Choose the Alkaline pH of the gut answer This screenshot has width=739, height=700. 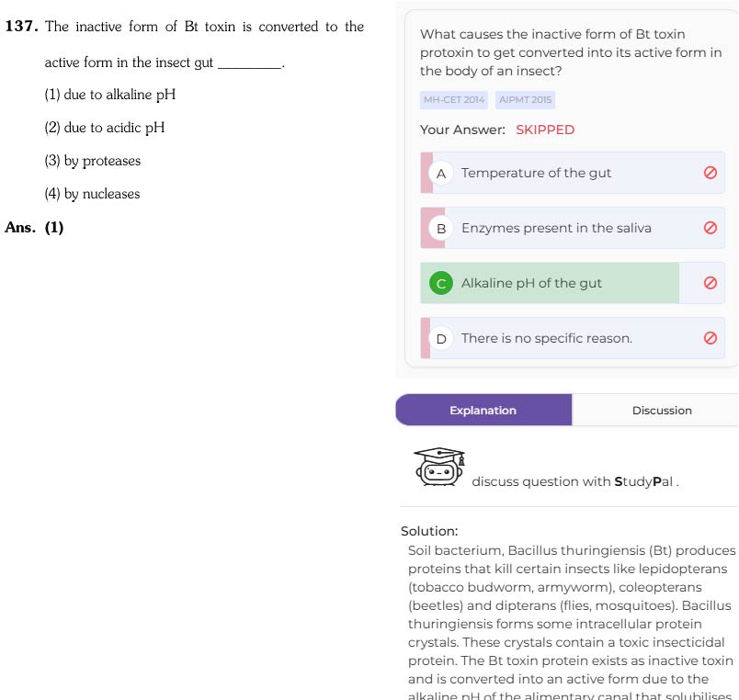click(x=573, y=283)
